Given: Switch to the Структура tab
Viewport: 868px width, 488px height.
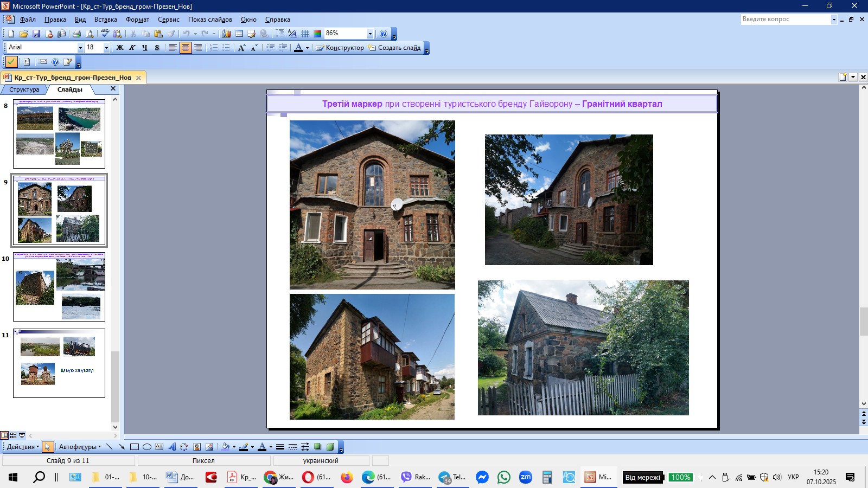Looking at the screenshot, I should pyautogui.click(x=24, y=89).
